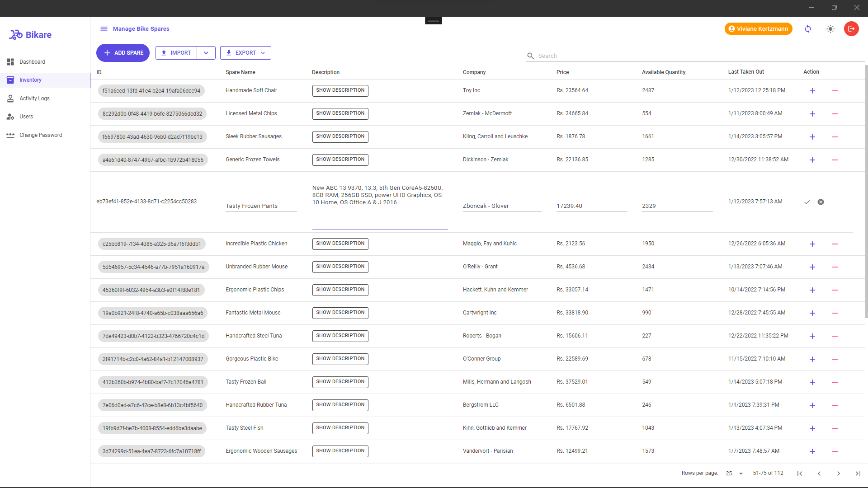Viewport: 868px width, 488px height.
Task: Click plus icon for Handmade Soft Chair
Action: coord(812,91)
